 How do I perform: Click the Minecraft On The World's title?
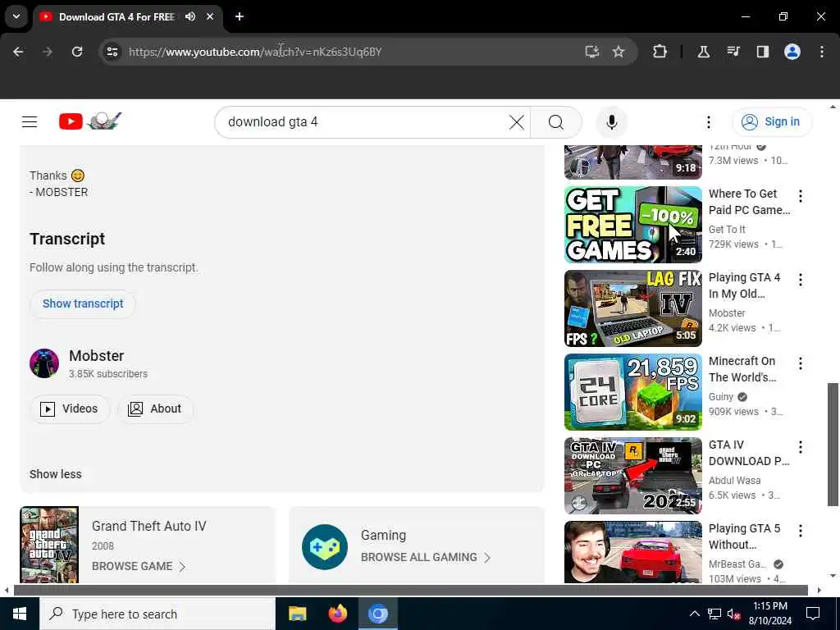(x=742, y=369)
